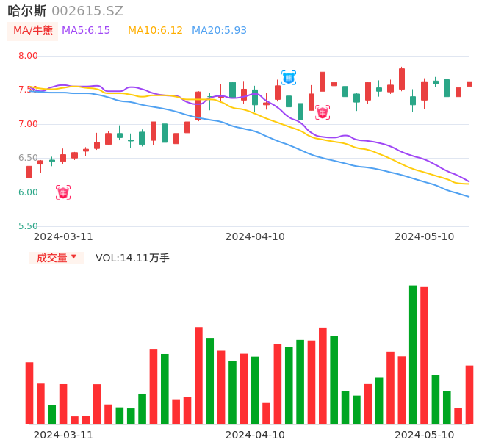This screenshot has width=504, height=445.
Task: Click the tallest green volume bar
Action: click(413, 355)
